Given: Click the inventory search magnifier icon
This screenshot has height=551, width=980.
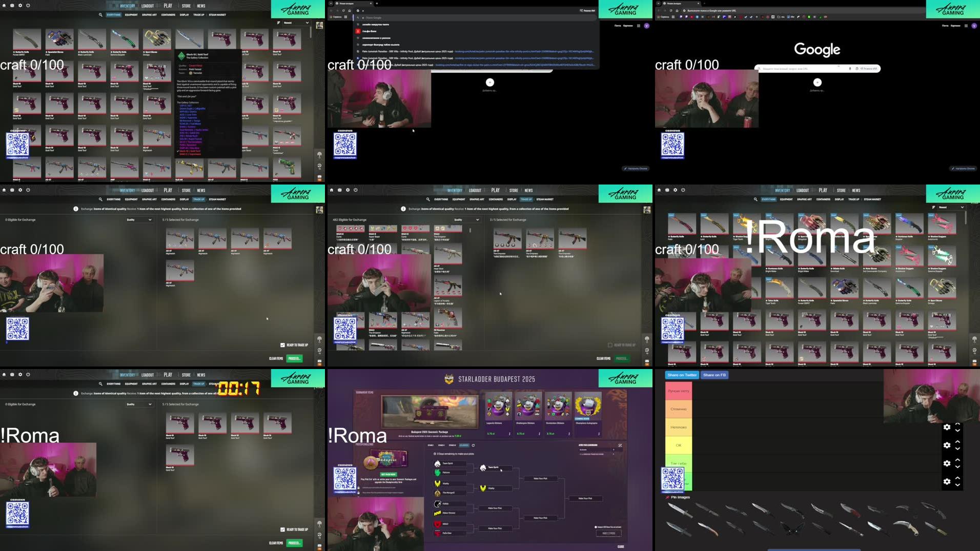Looking at the screenshot, I should tap(100, 15).
